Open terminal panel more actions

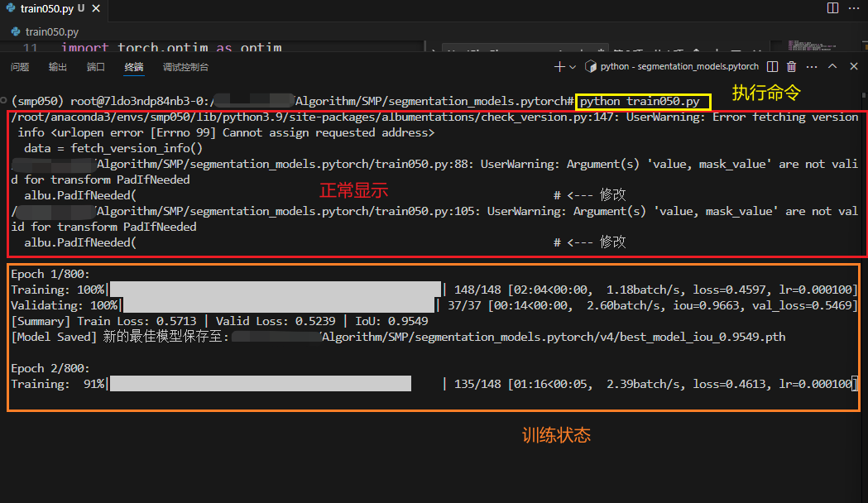coord(812,66)
